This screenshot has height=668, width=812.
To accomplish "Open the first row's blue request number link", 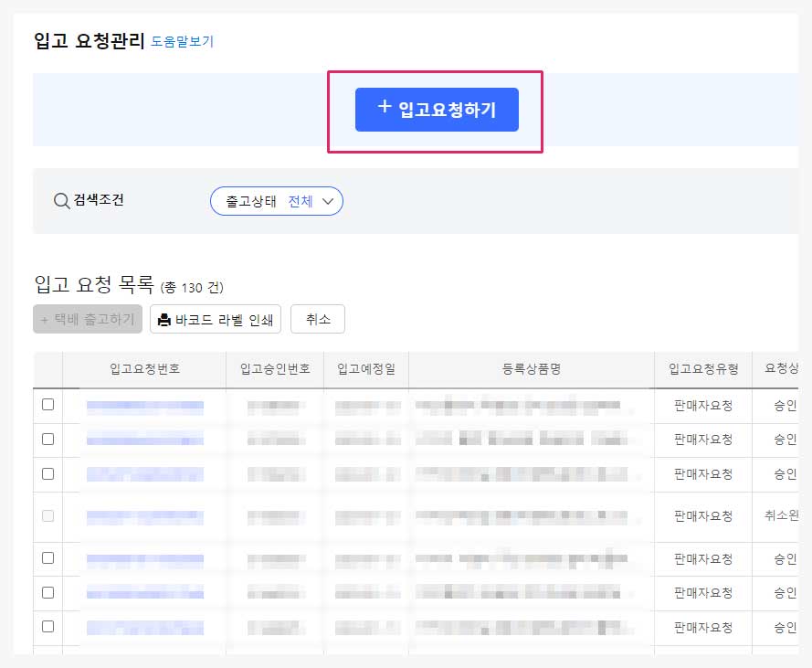I will [x=144, y=405].
